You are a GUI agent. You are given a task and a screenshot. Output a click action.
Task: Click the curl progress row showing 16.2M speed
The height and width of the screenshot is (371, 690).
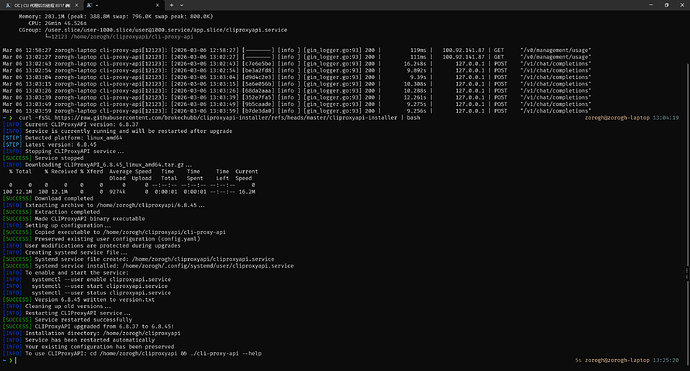coord(129,192)
